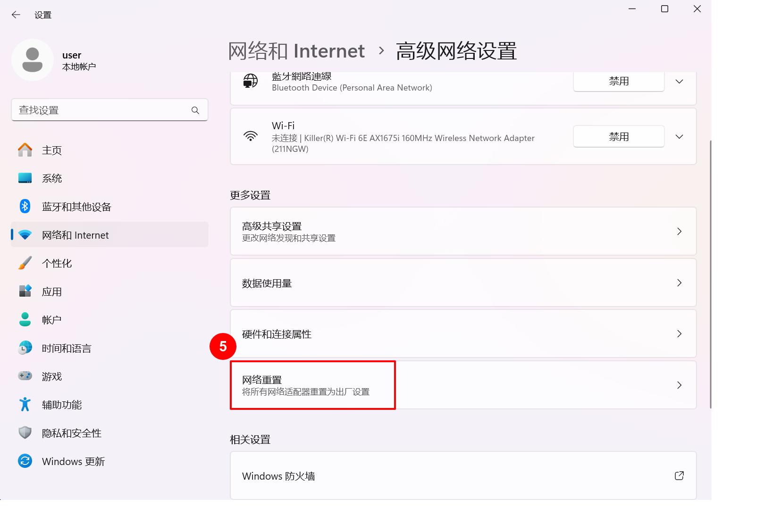The height and width of the screenshot is (532, 773).
Task: Click the 辅助功能 accessibility icon
Action: 25,404
